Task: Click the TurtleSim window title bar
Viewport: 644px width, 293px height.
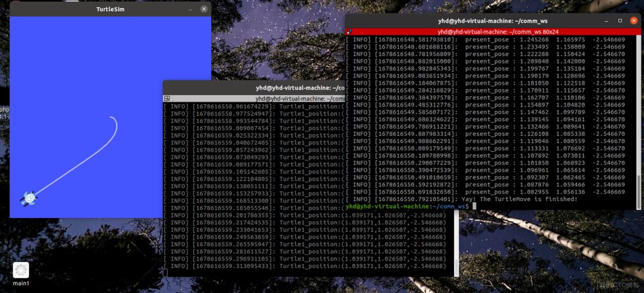Action: pyautogui.click(x=110, y=9)
